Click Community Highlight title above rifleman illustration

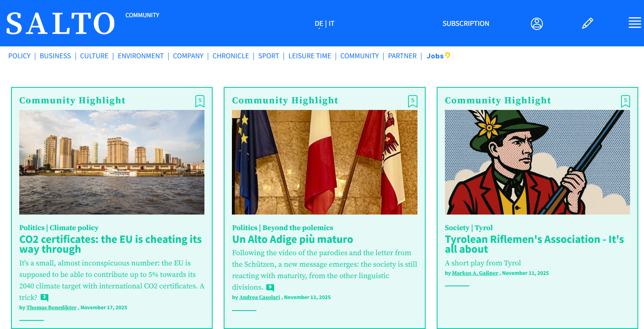coord(498,101)
